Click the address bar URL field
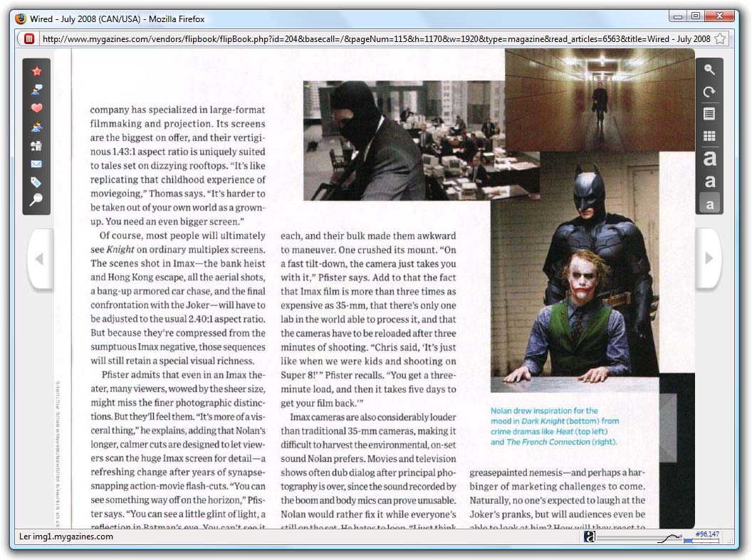 [x=376, y=39]
